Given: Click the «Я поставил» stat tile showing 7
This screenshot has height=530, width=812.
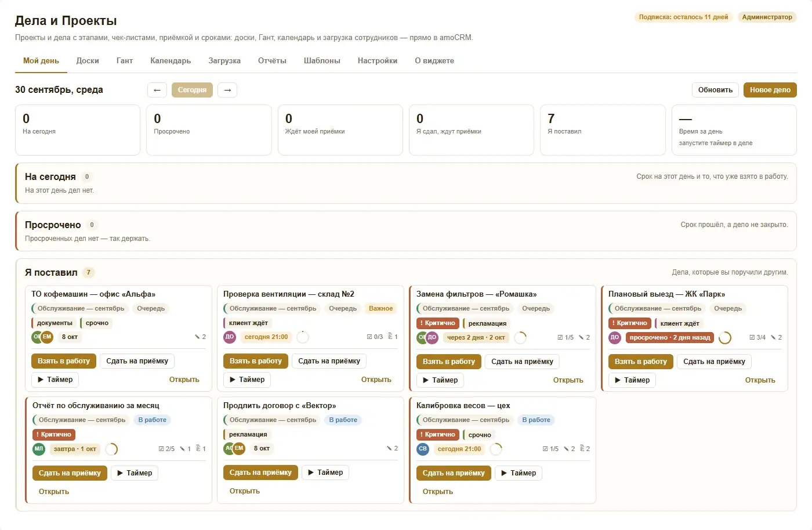Looking at the screenshot, I should [603, 130].
